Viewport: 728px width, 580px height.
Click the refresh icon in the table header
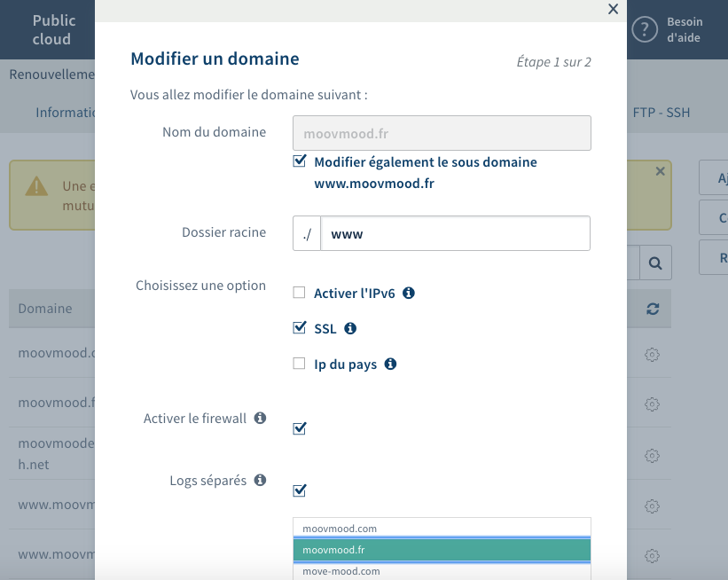click(654, 309)
